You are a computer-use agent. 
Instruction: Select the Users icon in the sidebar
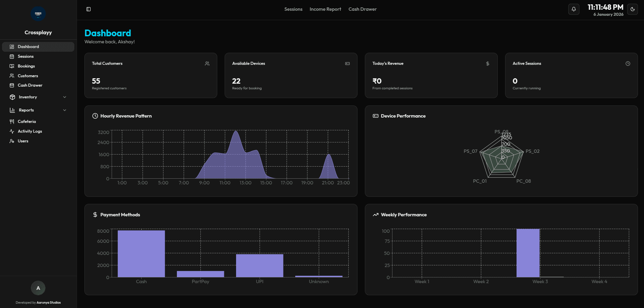click(12, 141)
